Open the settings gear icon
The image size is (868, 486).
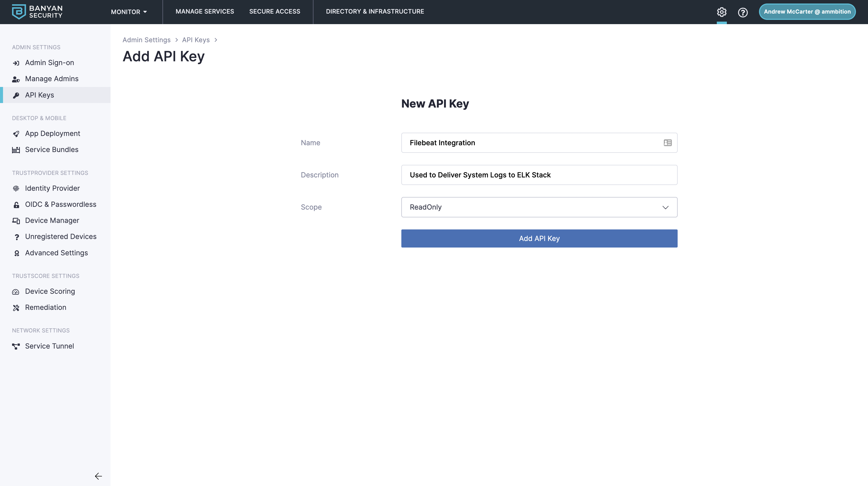721,12
